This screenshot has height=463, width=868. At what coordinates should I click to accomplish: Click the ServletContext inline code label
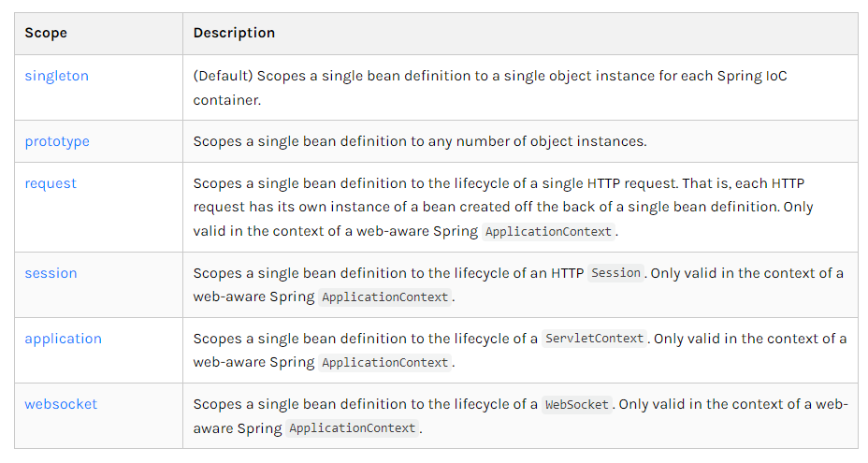pyautogui.click(x=594, y=339)
